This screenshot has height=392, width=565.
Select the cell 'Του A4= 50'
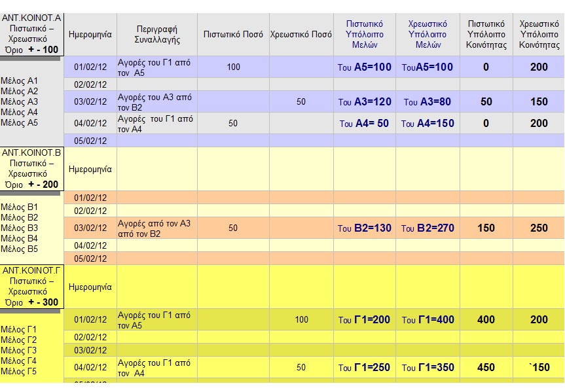[x=364, y=124]
